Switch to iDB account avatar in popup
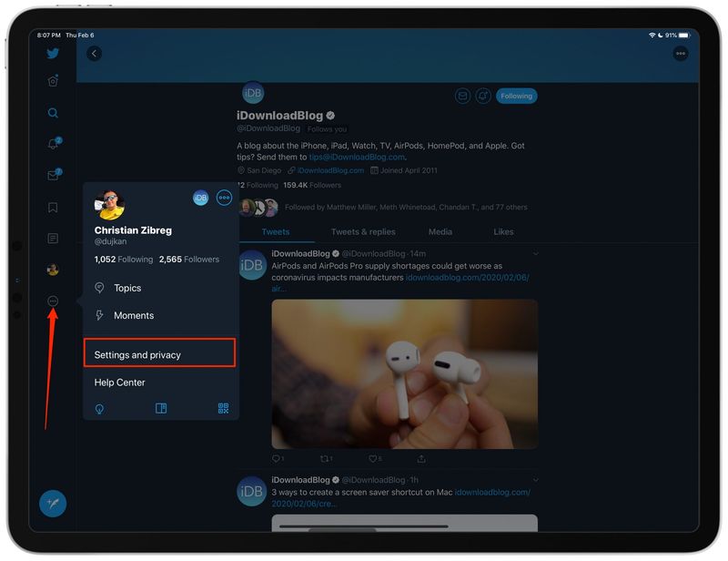 (200, 198)
